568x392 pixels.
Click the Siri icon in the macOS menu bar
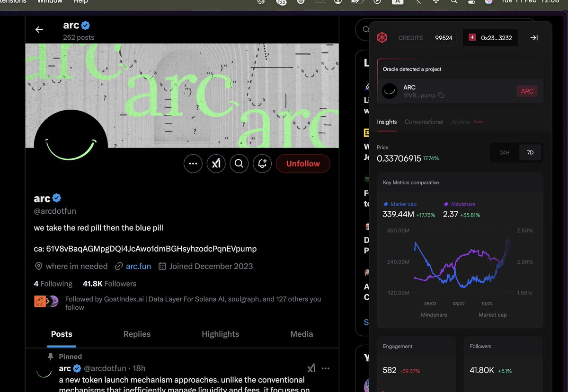[488, 2]
